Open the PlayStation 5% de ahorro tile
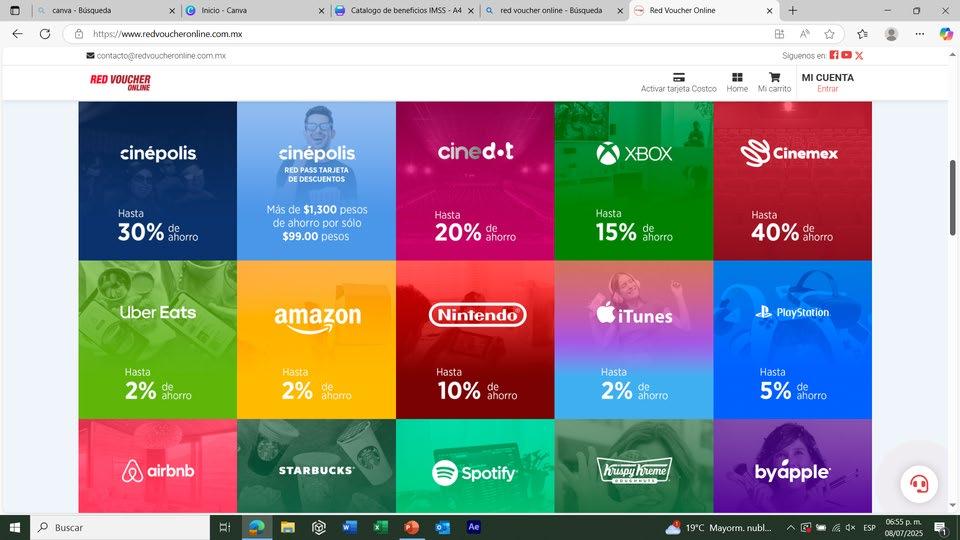 coord(793,340)
